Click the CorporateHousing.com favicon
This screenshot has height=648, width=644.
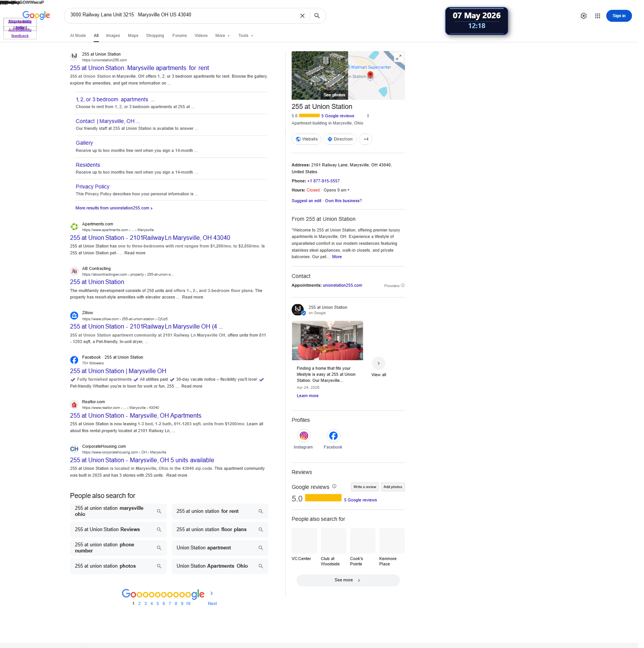(74, 449)
